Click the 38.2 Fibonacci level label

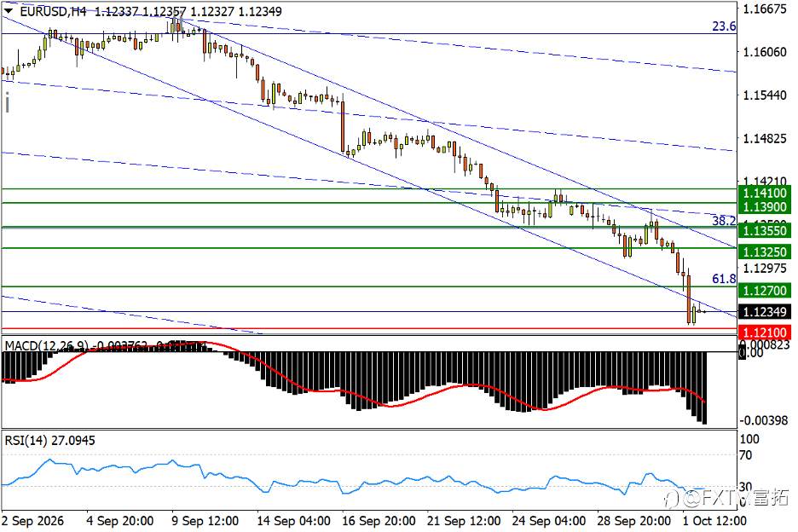click(x=724, y=221)
